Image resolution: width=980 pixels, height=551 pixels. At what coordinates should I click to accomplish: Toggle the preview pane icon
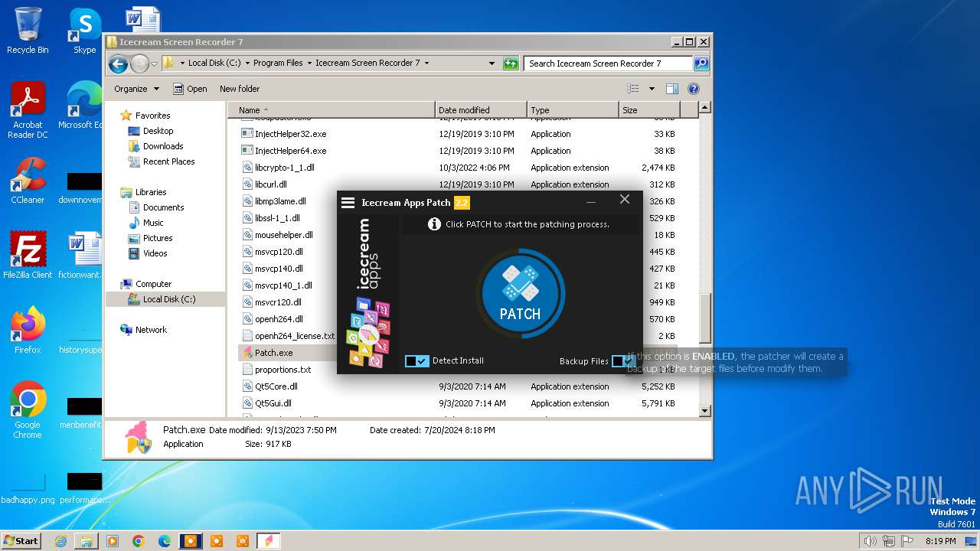671,89
